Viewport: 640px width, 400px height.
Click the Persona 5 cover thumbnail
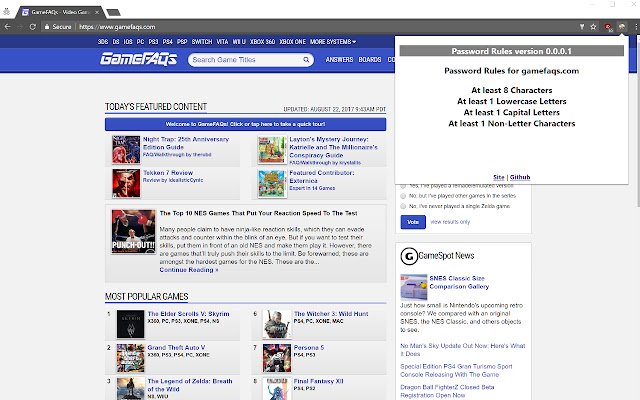click(x=277, y=358)
